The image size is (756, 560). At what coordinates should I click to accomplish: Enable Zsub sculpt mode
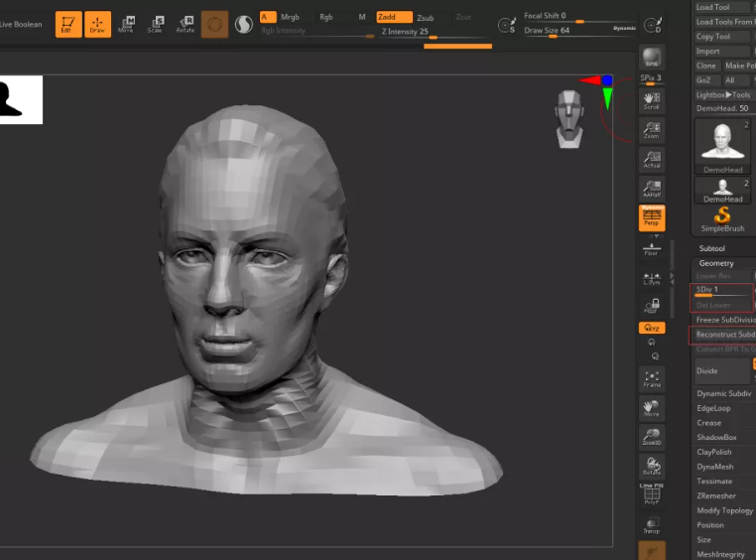[x=426, y=17]
